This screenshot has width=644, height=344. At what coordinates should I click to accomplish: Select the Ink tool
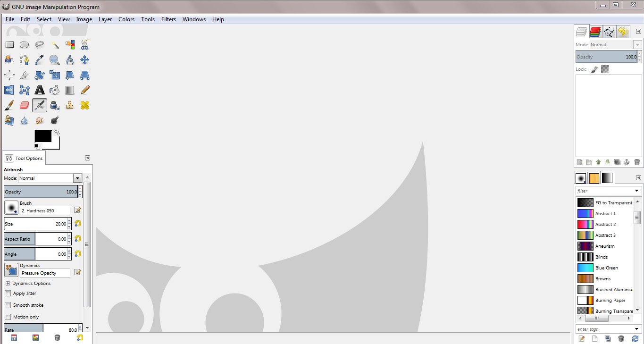(55, 105)
